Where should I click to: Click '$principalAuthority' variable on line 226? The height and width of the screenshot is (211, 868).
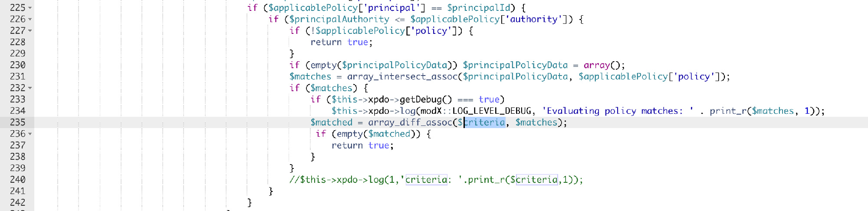(339, 19)
